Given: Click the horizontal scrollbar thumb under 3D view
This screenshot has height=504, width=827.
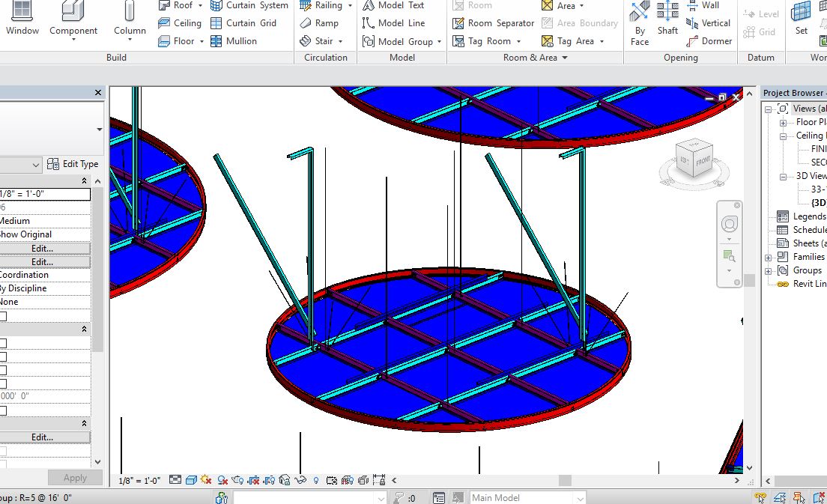Looking at the screenshot, I should click(565, 480).
